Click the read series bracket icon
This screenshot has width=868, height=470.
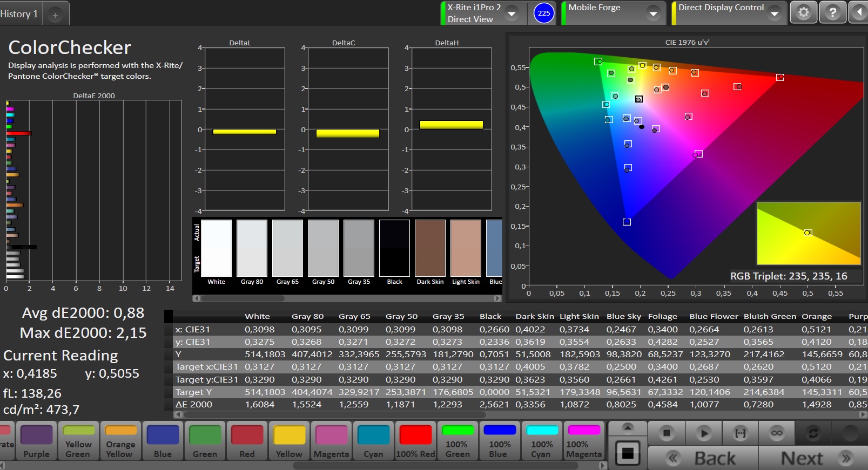pyautogui.click(x=740, y=433)
